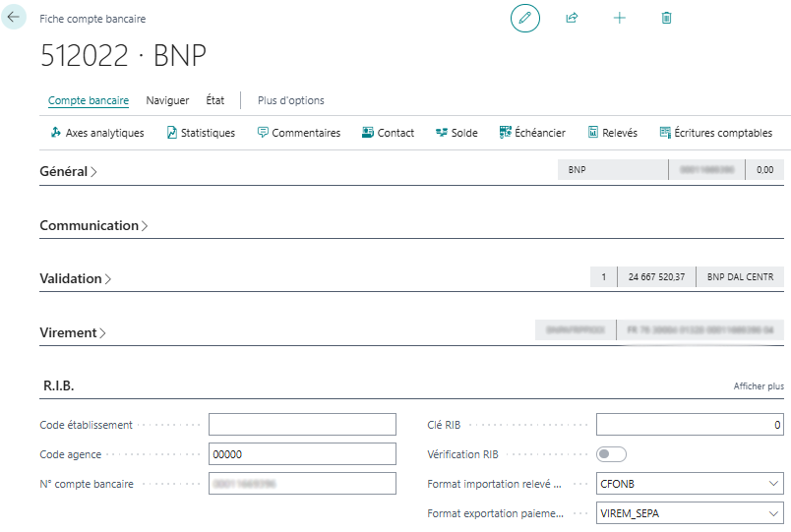
Task: Expand the Communication section
Action: pos(93,225)
